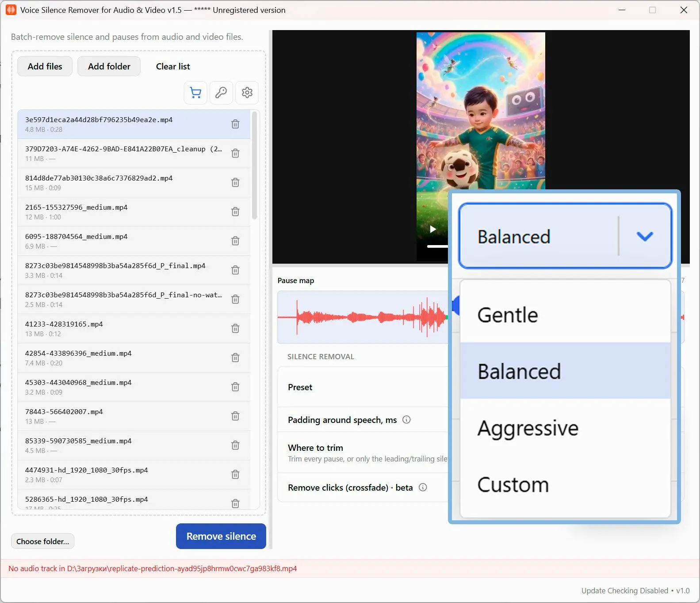Open settings via the gear icon
Viewport: 700px width, 603px height.
247,92
